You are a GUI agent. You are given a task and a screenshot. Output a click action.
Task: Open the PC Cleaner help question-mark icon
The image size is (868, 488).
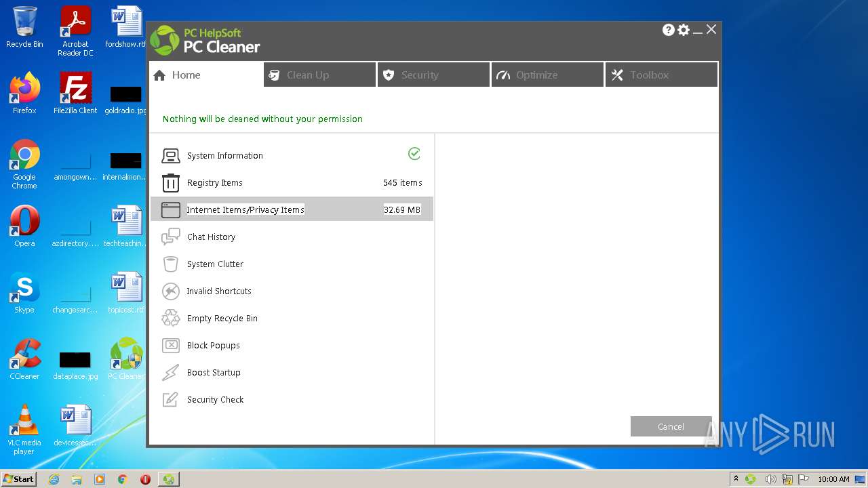[669, 30]
